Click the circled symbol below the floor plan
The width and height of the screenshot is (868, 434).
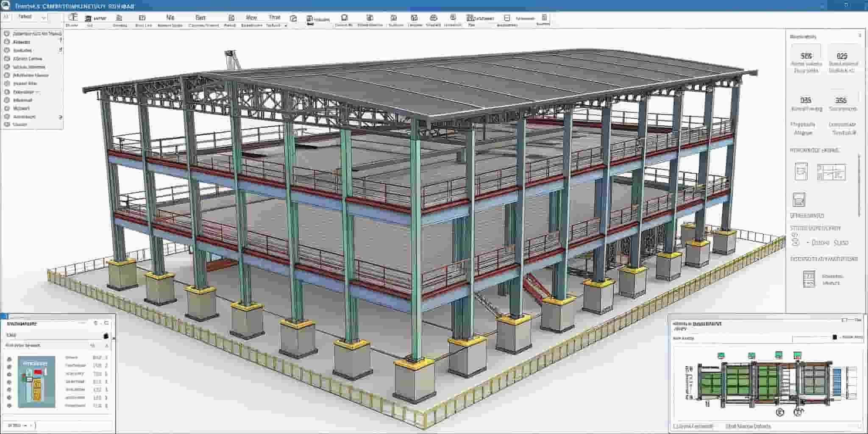tap(779, 412)
